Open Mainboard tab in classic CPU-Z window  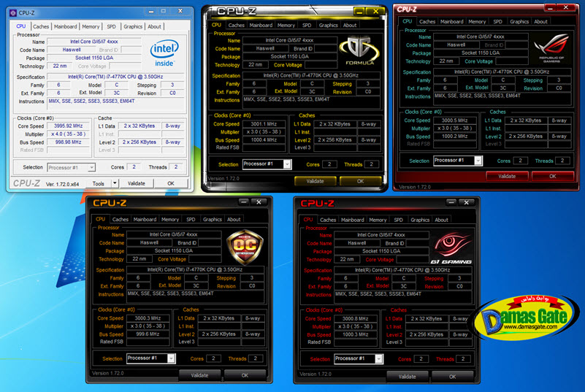(x=65, y=26)
